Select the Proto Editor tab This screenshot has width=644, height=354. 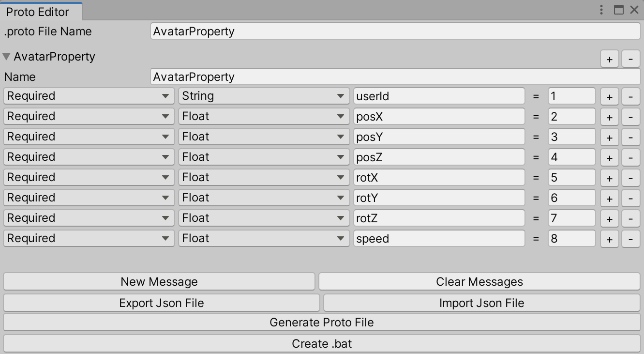[x=39, y=12]
